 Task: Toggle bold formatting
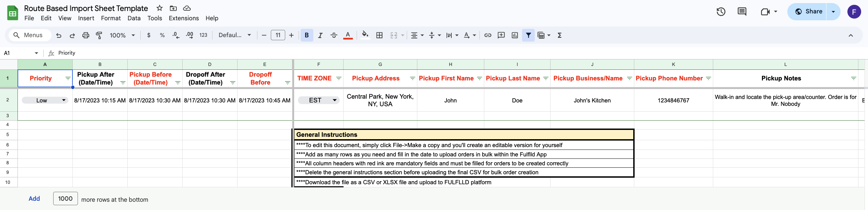(306, 35)
